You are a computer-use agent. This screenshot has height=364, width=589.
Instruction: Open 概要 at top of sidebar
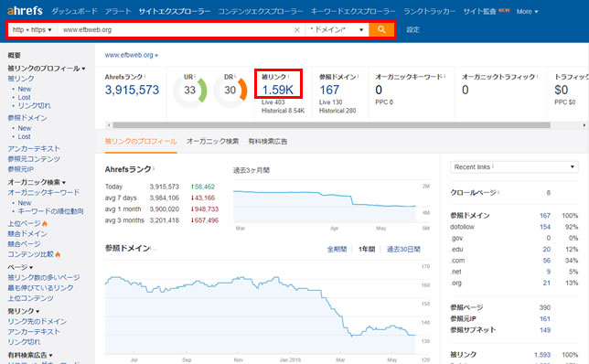tap(15, 55)
